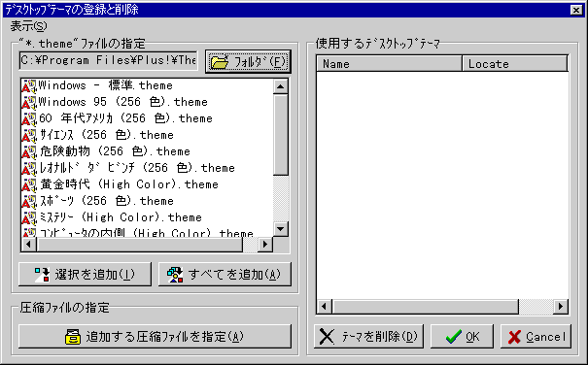The height and width of the screenshot is (365, 588).
Task: Click the テーマを削除(D) button
Action: 368,336
